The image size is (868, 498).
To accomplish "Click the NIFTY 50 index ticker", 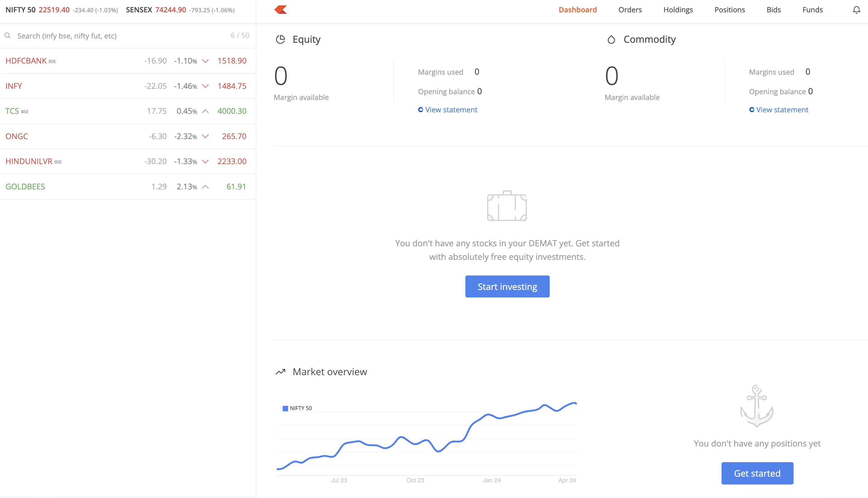I will [x=61, y=10].
